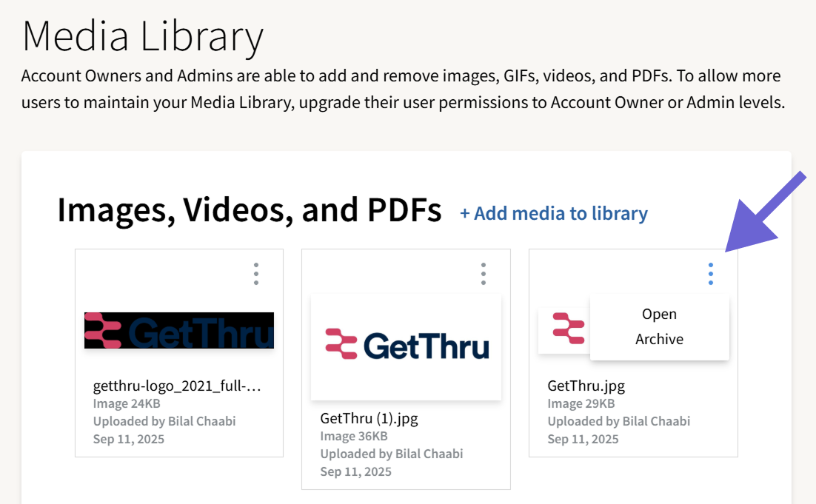The width and height of the screenshot is (816, 504).
Task: Choose Archive from the GetThru.jpg menu
Action: (659, 339)
